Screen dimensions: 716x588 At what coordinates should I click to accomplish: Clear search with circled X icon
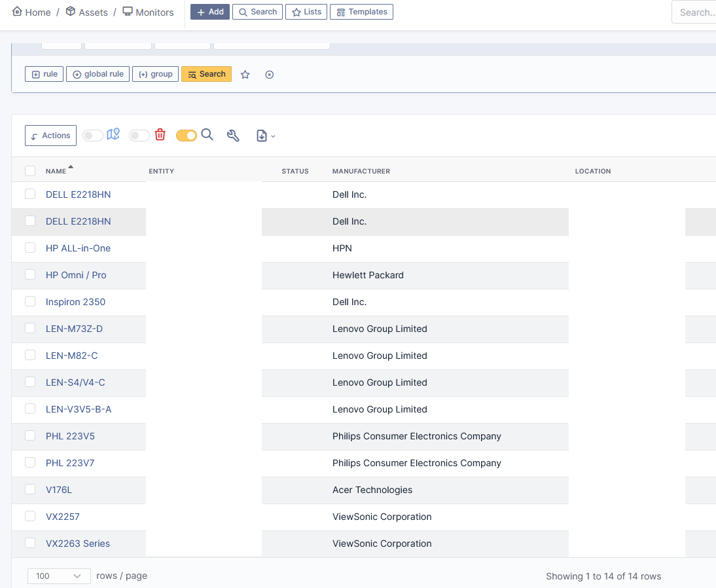270,75
